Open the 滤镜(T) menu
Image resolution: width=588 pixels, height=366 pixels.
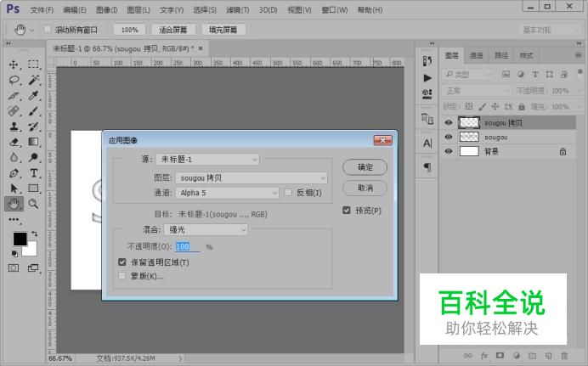click(x=237, y=9)
